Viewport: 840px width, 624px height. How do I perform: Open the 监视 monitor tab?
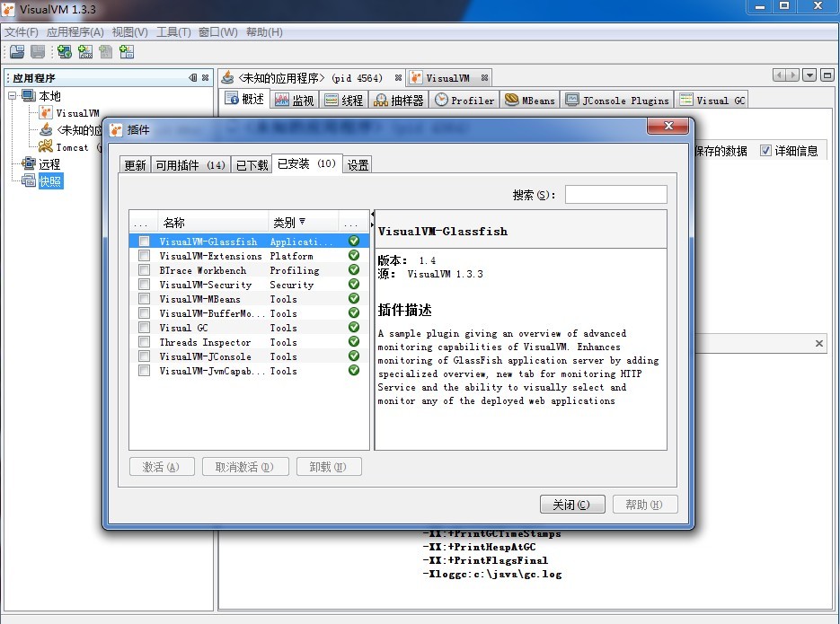pyautogui.click(x=295, y=100)
